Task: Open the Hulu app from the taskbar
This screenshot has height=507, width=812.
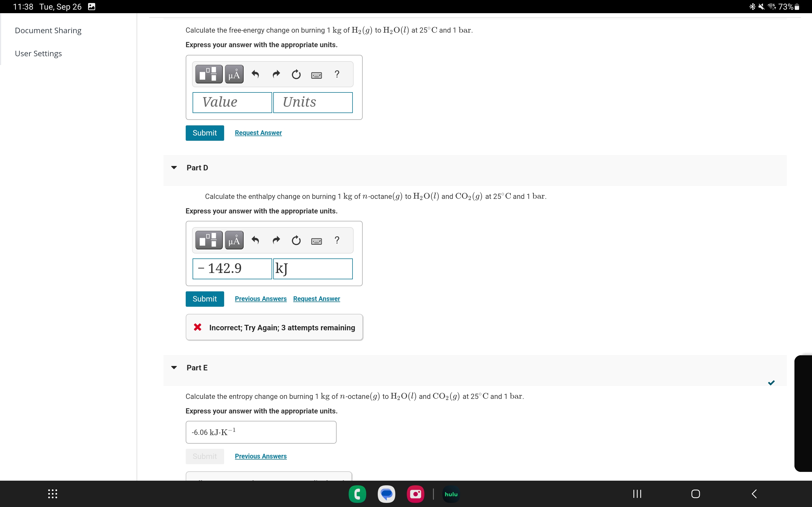Action: (451, 494)
